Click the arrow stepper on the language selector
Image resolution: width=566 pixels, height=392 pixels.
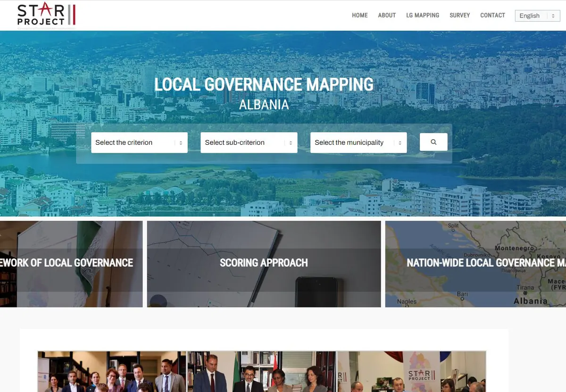click(x=553, y=16)
